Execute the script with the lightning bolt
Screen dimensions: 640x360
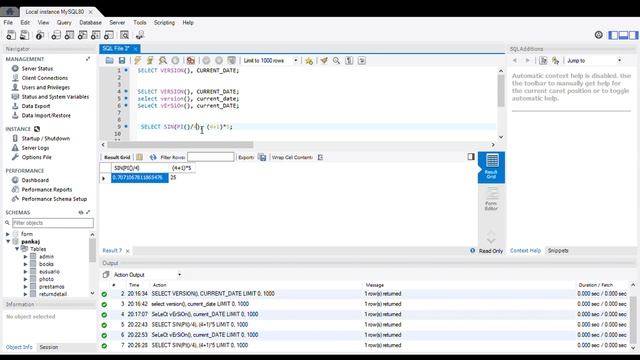tap(138, 60)
